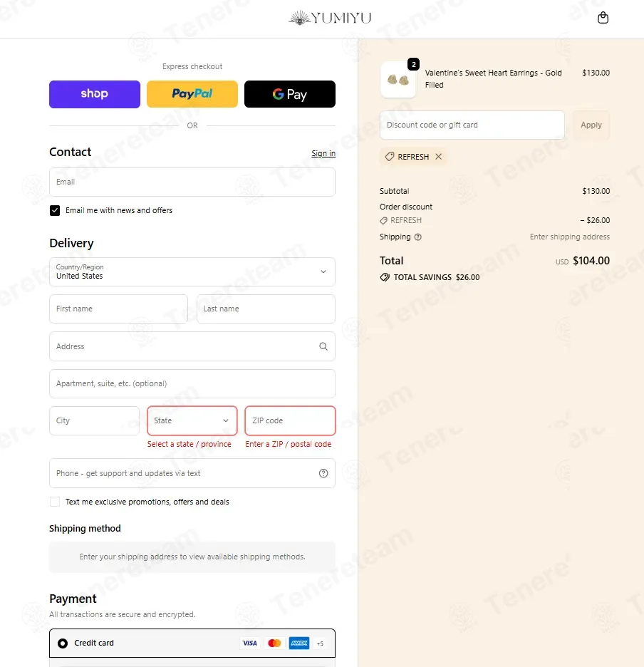The image size is (644, 667).
Task: Show shipping info question mark tooltip
Action: tap(417, 237)
